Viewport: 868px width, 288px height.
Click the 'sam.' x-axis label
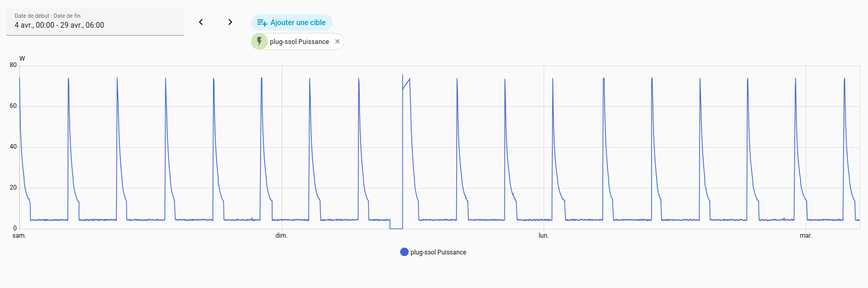click(x=19, y=236)
